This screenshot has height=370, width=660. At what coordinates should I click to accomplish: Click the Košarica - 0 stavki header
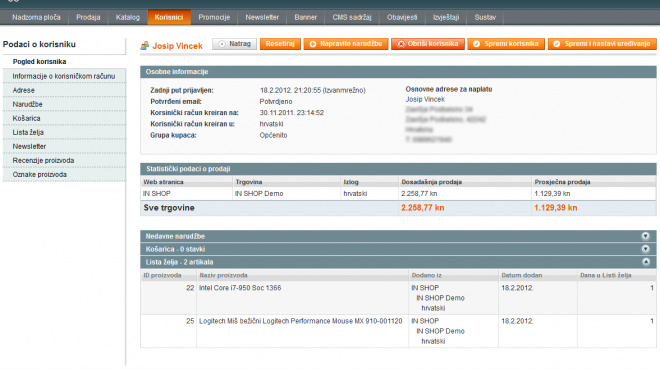click(398, 249)
